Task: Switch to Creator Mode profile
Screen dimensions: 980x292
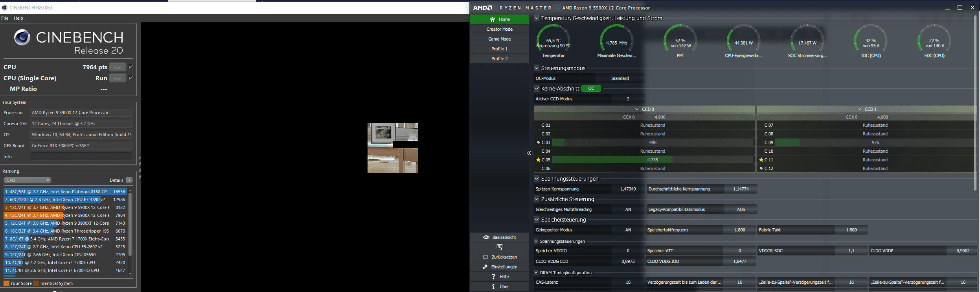Action: click(499, 29)
